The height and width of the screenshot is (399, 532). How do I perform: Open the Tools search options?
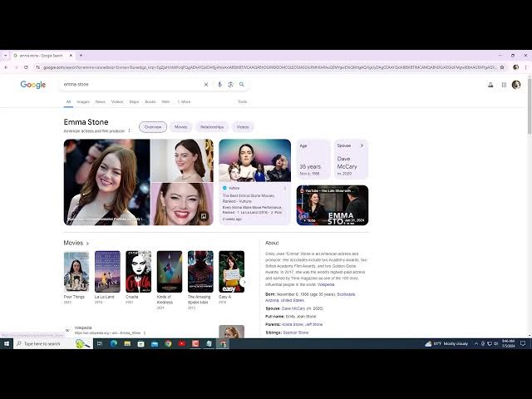point(242,101)
